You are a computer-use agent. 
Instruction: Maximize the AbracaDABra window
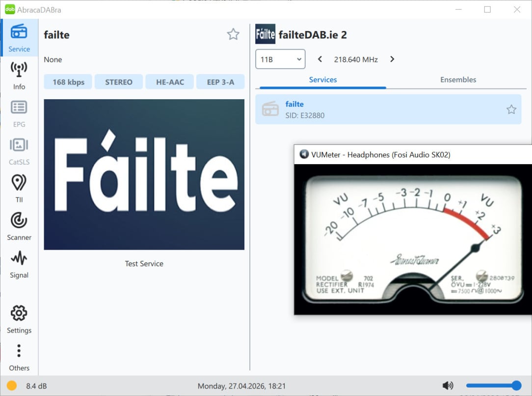487,9
